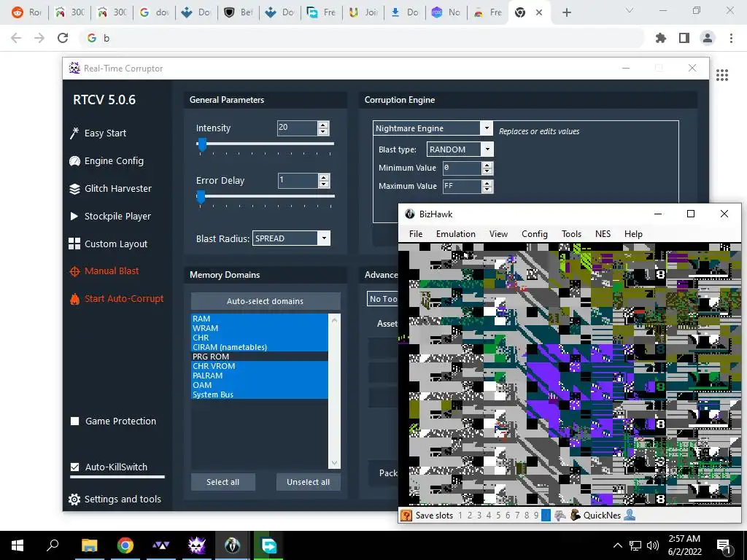This screenshot has height=560, width=747.
Task: Open Chrome profile avatar
Action: (708, 38)
